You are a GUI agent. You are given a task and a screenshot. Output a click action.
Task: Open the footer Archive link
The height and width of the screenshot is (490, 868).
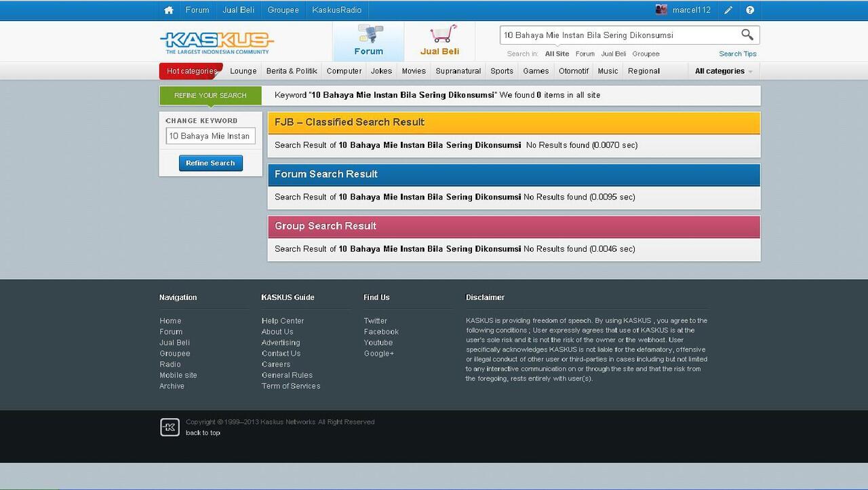[x=172, y=386]
